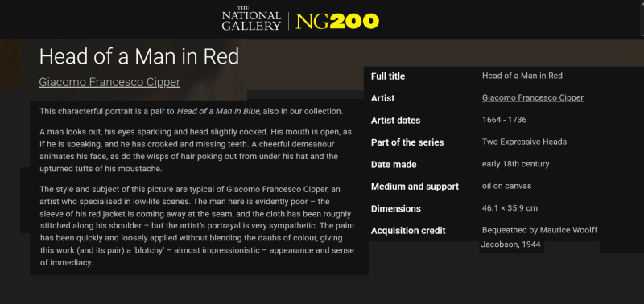Open Giacomo Francesco Cipper link below the title
This screenshot has height=304, width=644.
point(109,82)
